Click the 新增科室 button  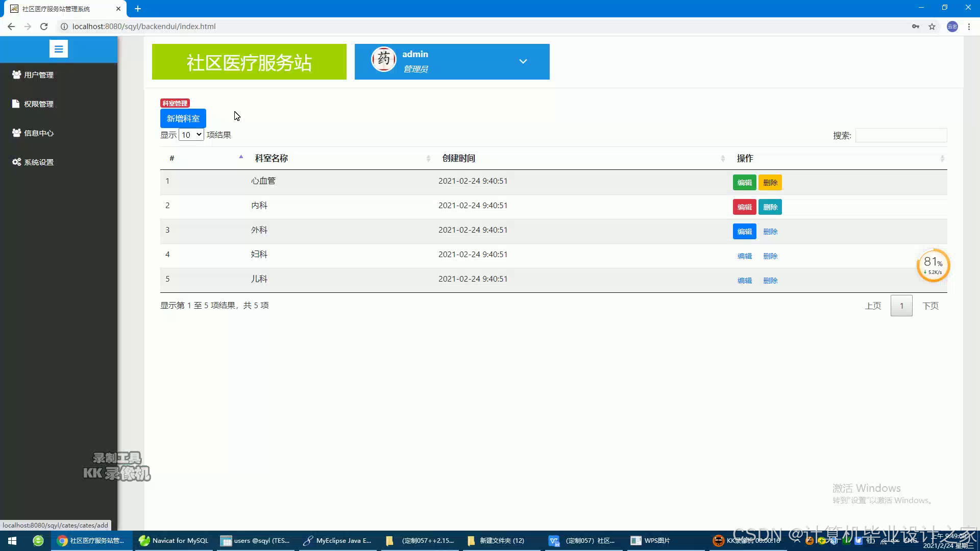coord(183,118)
